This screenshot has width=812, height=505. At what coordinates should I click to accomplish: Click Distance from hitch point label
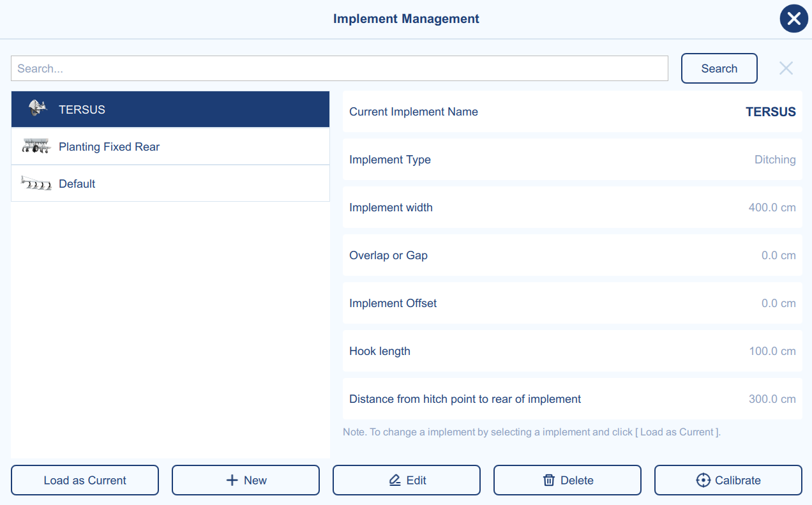[465, 399]
